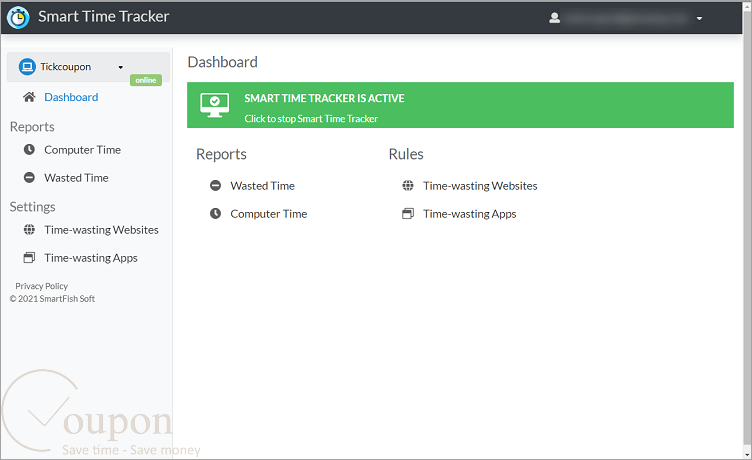The image size is (752, 460).
Task: Click the Settings heading in the sidebar
Action: pos(33,207)
